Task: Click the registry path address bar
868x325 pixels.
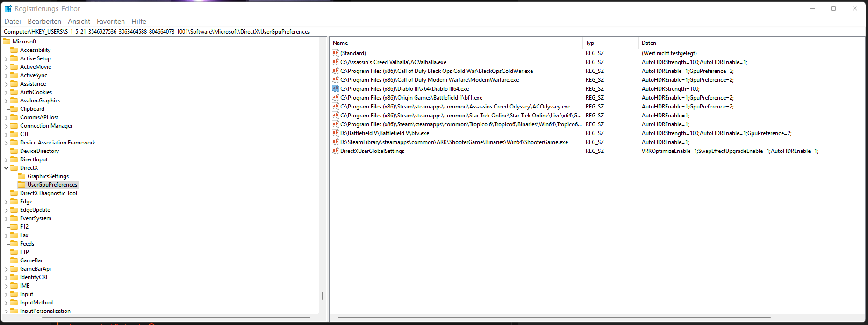Action: (x=434, y=32)
